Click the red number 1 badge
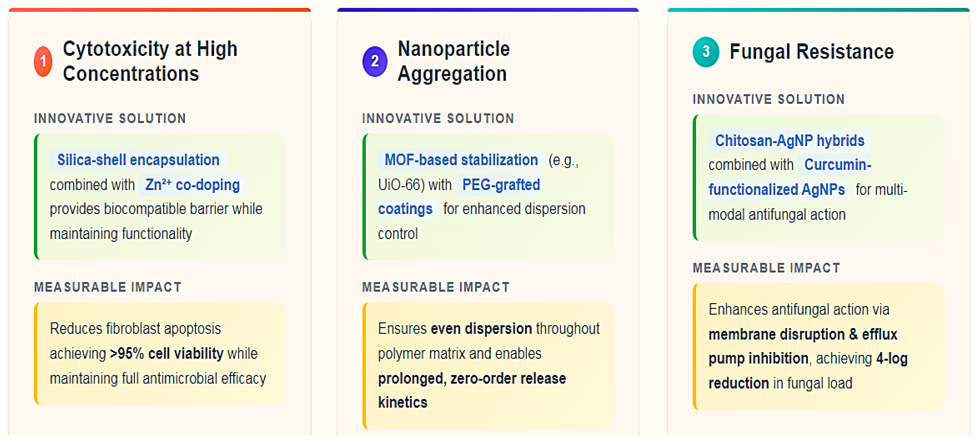The image size is (980, 446). click(x=43, y=61)
